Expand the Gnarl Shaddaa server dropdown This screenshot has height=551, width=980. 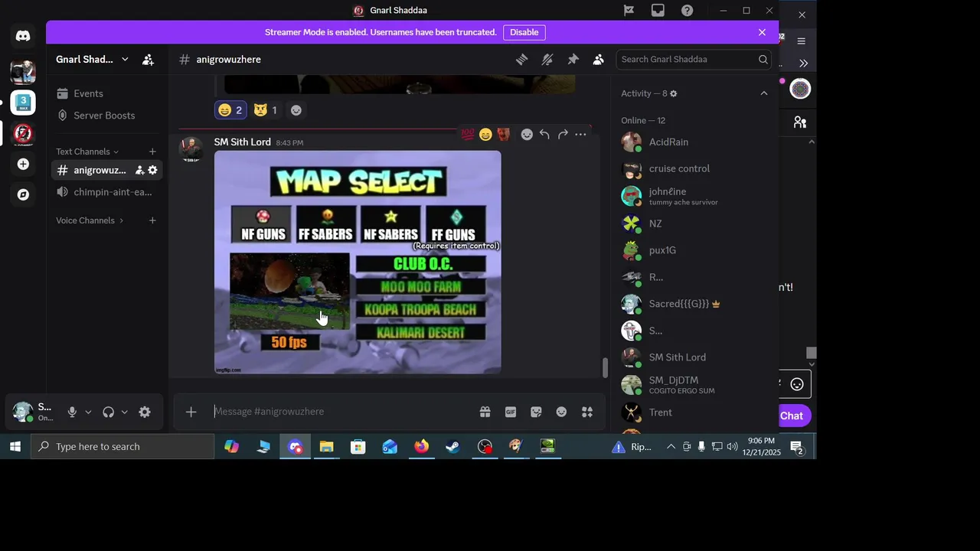pos(125,59)
